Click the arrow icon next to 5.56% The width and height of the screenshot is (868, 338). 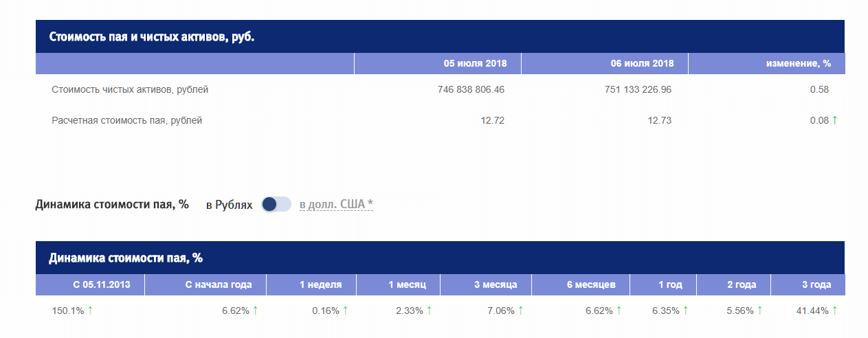(759, 311)
